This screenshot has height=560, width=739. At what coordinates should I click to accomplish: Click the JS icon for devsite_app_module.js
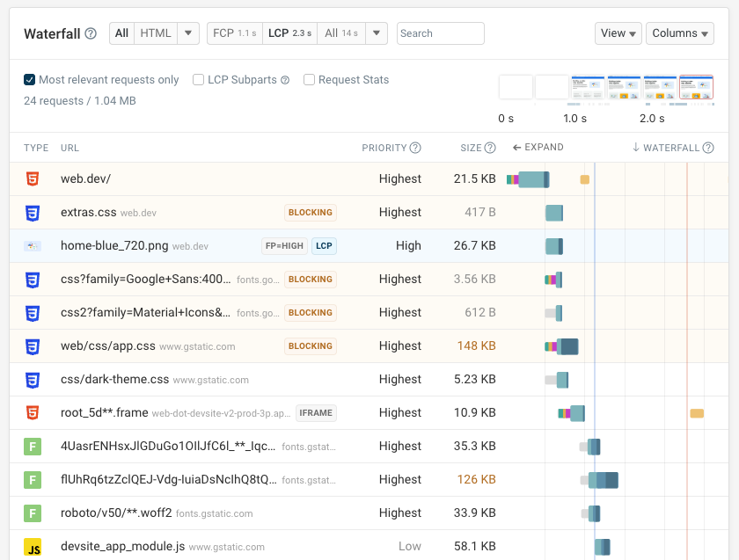click(33, 546)
